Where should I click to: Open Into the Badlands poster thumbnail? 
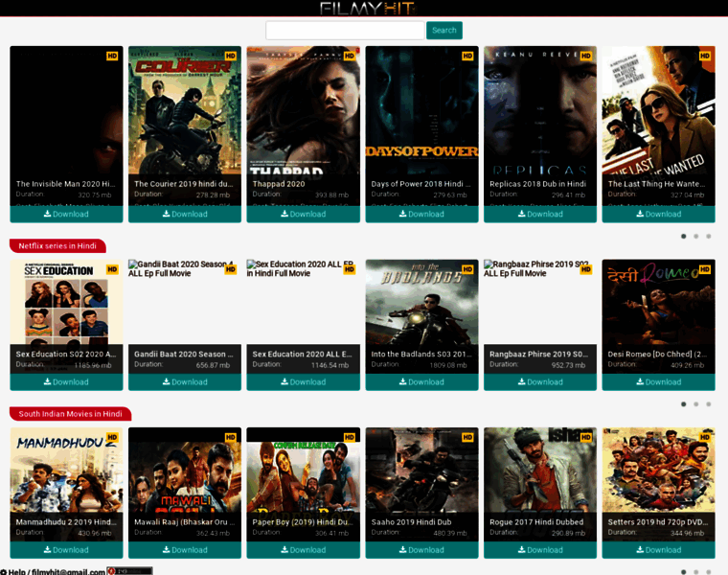(x=421, y=302)
